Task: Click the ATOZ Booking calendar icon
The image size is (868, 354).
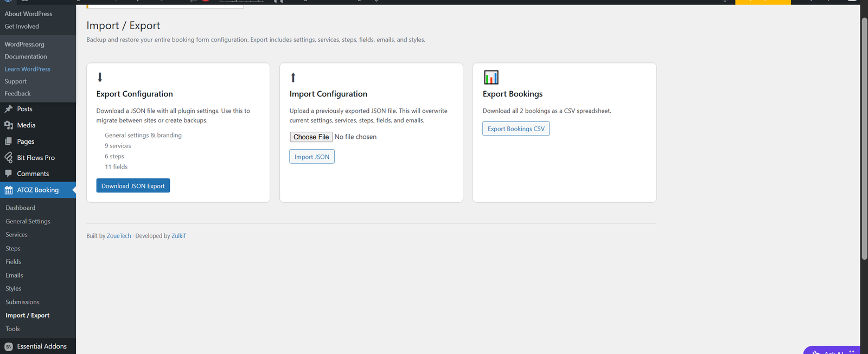Action: 9,190
